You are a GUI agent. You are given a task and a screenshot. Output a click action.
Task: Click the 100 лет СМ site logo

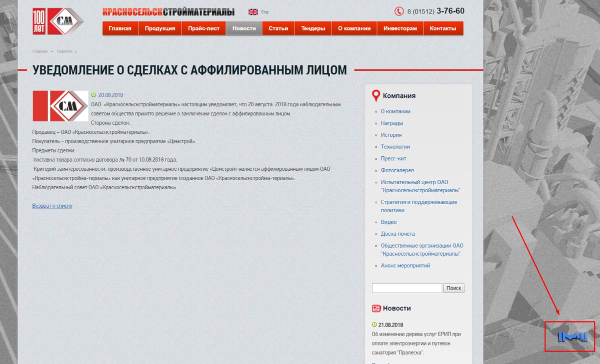(57, 21)
